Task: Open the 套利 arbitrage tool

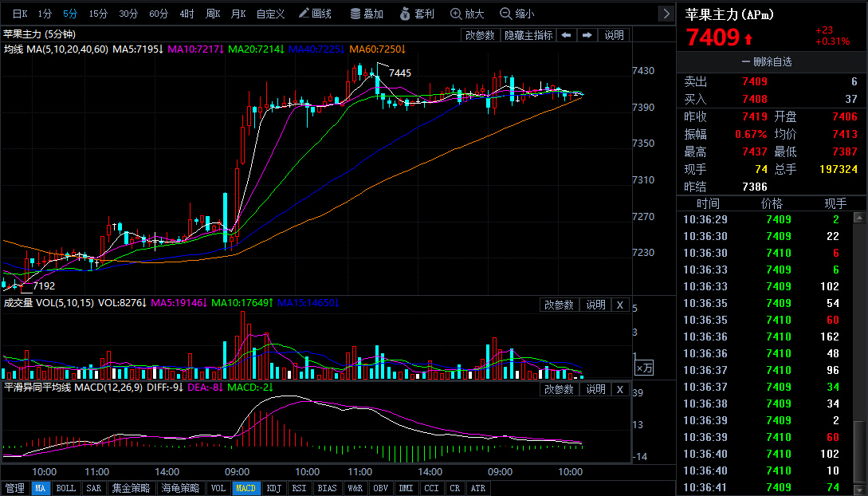Action: coord(417,14)
